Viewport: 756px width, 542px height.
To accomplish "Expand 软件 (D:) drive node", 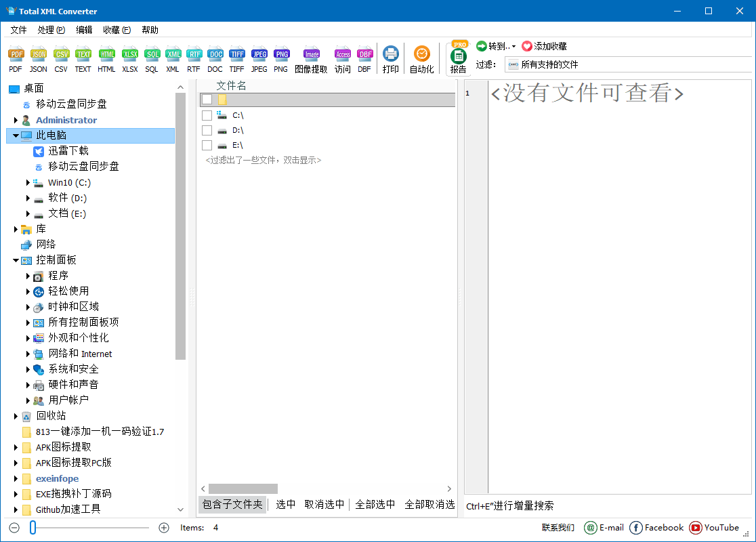I will point(28,199).
